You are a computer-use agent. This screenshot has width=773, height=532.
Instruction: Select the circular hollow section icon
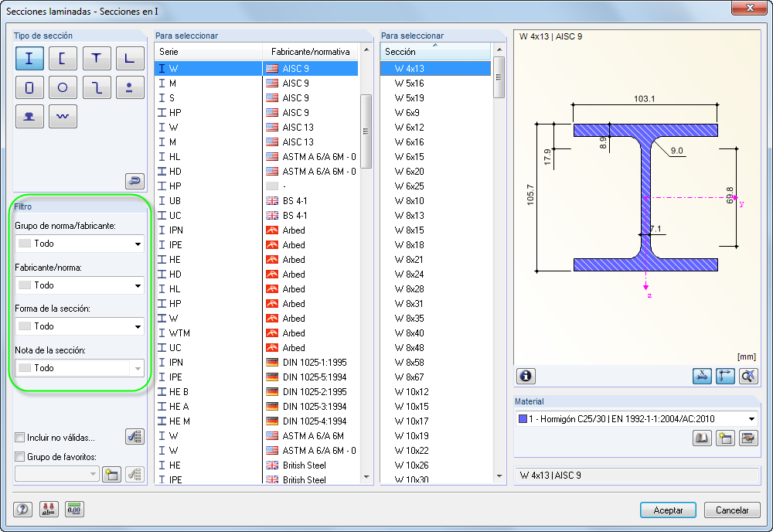(63, 87)
